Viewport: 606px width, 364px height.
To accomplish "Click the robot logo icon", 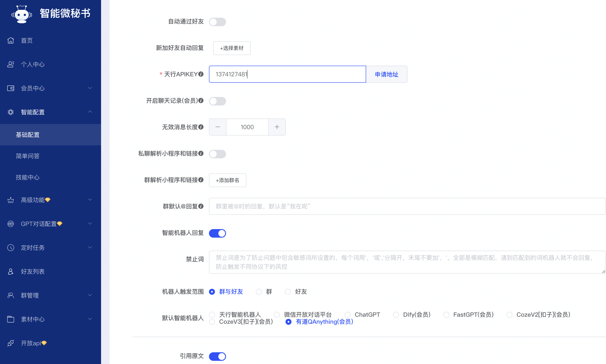I will click(x=22, y=14).
